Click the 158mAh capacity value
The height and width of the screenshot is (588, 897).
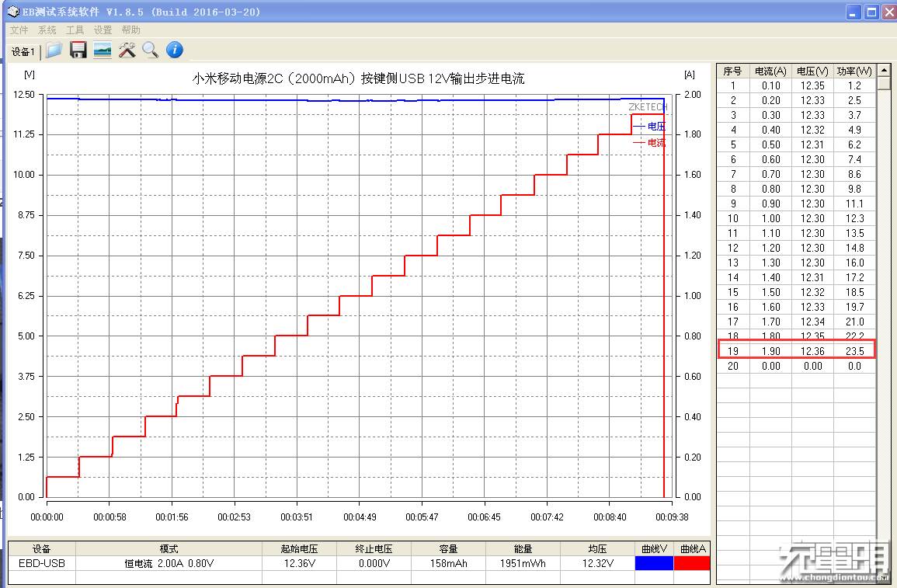click(x=449, y=563)
